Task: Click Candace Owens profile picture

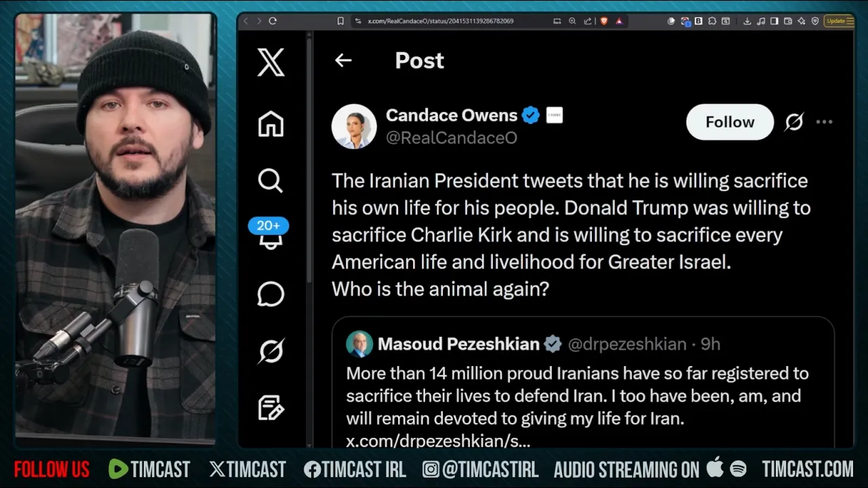Action: [354, 126]
